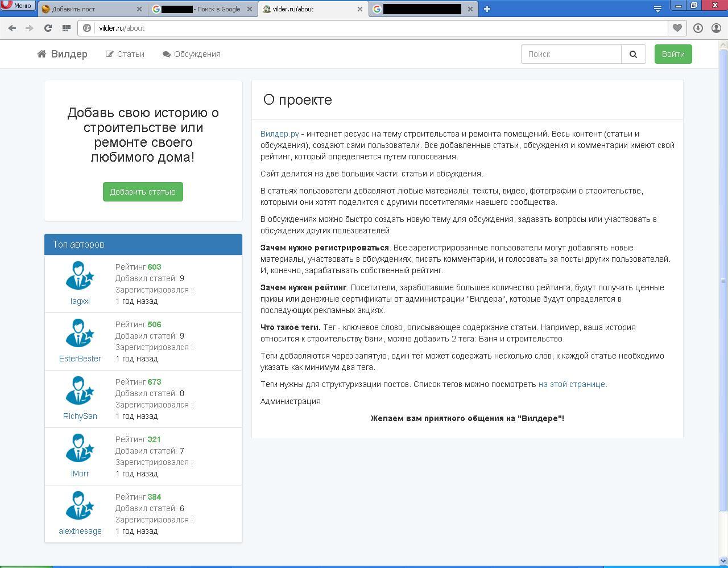Close the vilder.ru/about tab
728x568 pixels.
[359, 9]
